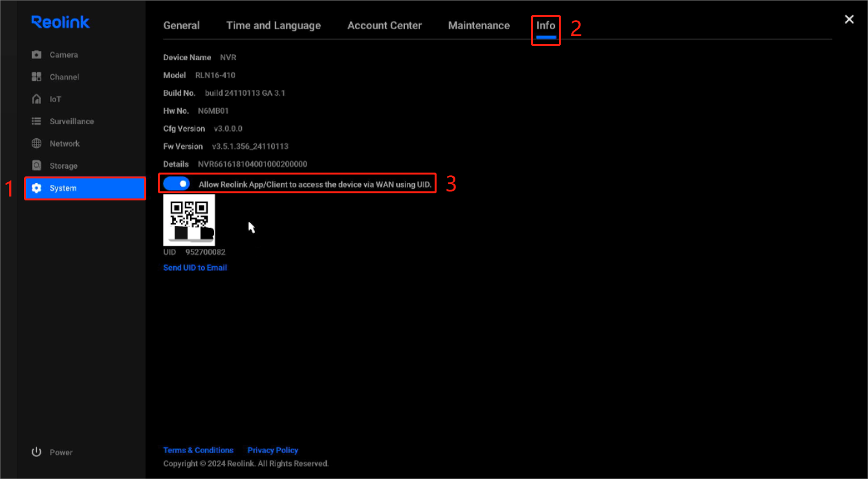Open the Camera menu label
This screenshot has width=868, height=479.
pyautogui.click(x=64, y=55)
